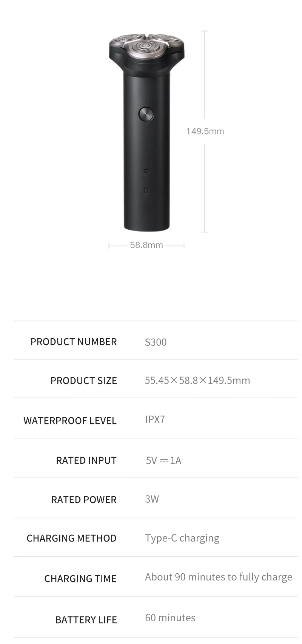Click the 58.8mm width dimension label

click(x=146, y=245)
